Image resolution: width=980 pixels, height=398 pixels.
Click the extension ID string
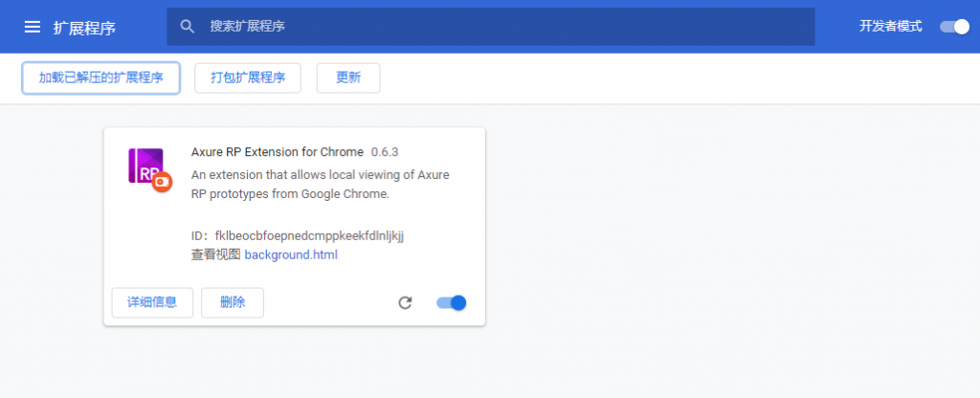point(309,235)
